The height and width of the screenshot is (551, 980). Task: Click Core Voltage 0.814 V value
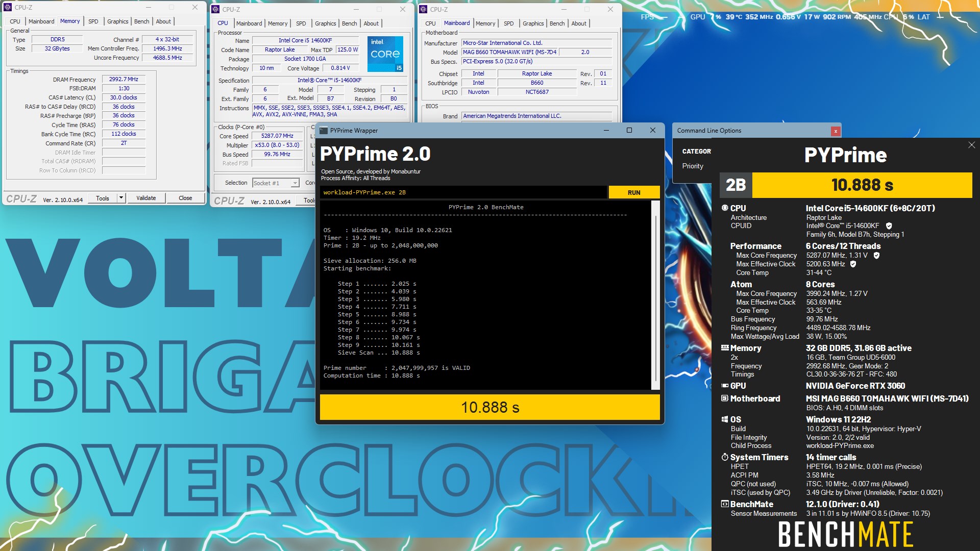pos(340,68)
